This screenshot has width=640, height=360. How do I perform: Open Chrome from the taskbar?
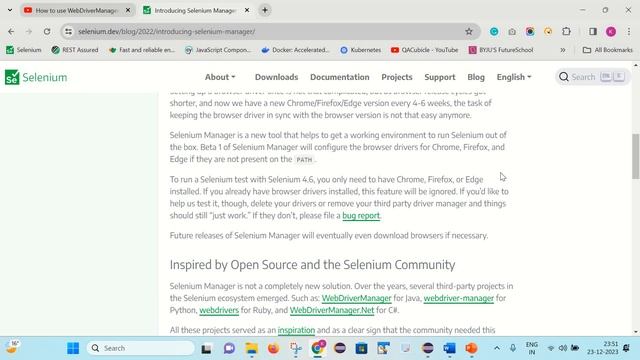[x=318, y=348]
